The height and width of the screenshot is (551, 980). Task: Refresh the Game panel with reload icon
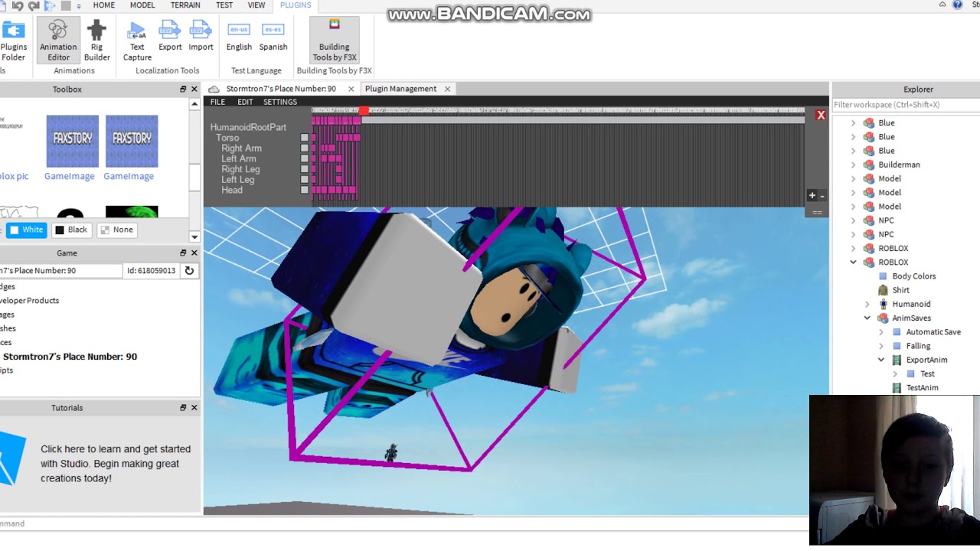coord(189,270)
